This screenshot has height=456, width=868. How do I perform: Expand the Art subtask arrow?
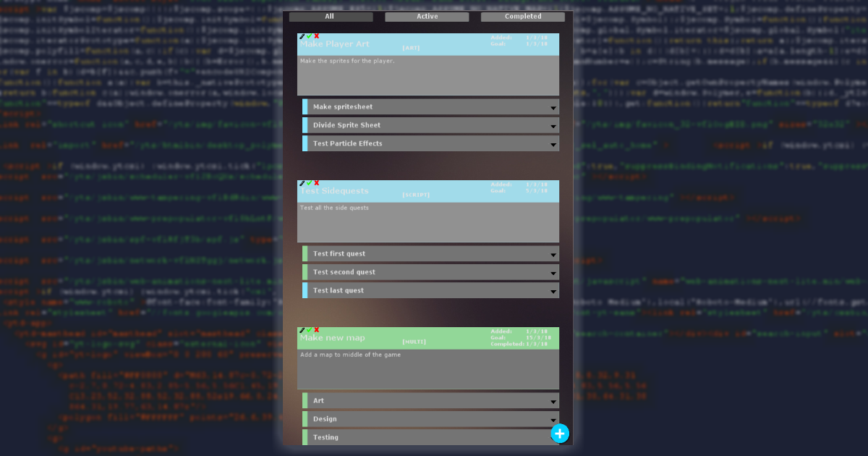[x=553, y=402]
